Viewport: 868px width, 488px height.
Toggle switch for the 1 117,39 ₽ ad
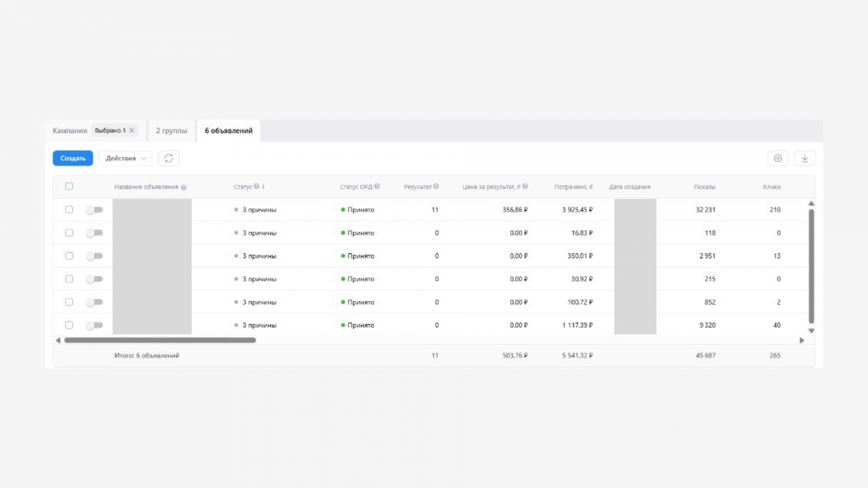click(94, 325)
